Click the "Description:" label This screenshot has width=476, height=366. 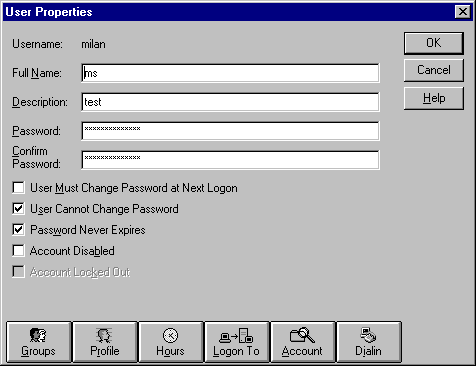coord(40,102)
